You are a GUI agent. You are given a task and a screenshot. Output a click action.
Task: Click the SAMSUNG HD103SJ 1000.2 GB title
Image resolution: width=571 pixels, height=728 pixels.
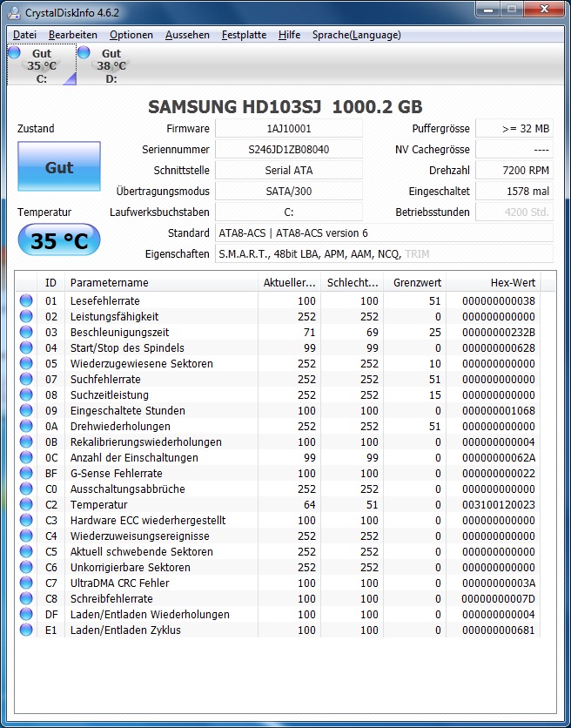[x=285, y=107]
